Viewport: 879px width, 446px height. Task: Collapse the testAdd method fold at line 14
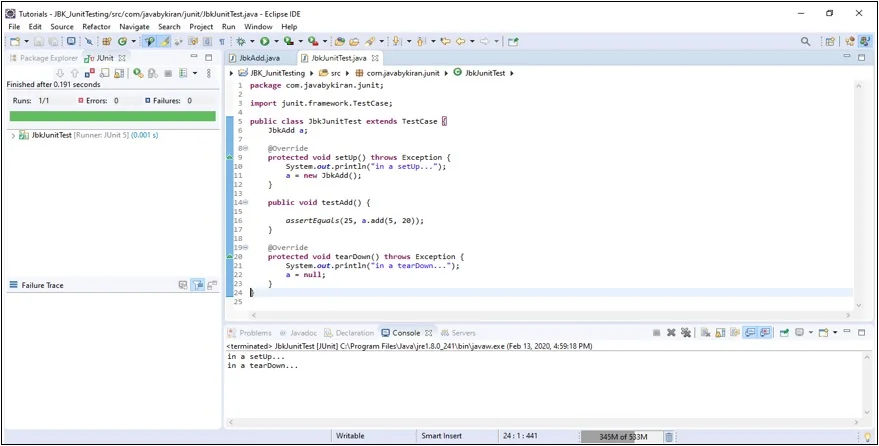(x=246, y=202)
